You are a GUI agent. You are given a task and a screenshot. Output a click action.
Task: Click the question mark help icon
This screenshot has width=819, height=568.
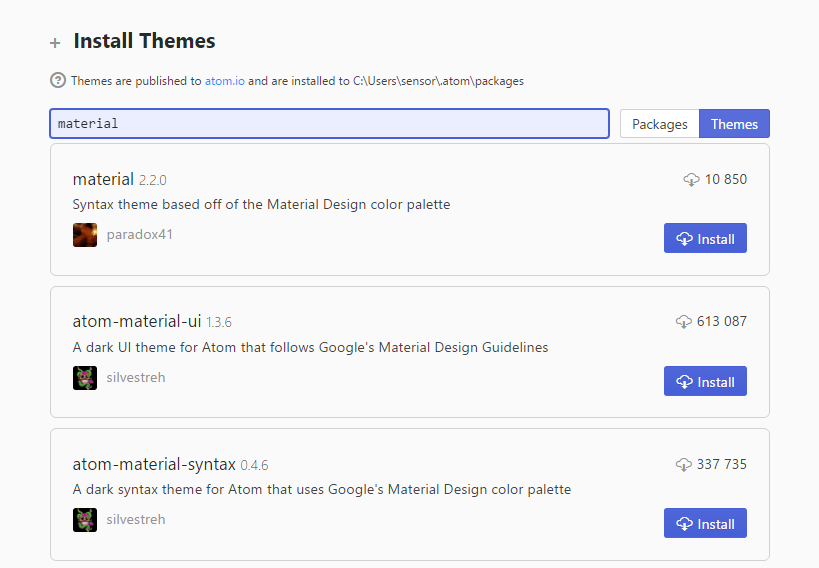click(58, 80)
